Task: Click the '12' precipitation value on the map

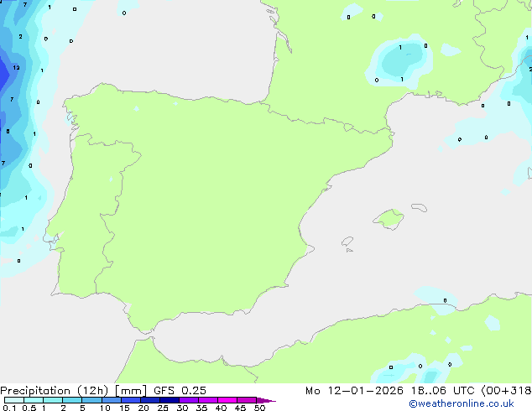Action: [x=16, y=67]
